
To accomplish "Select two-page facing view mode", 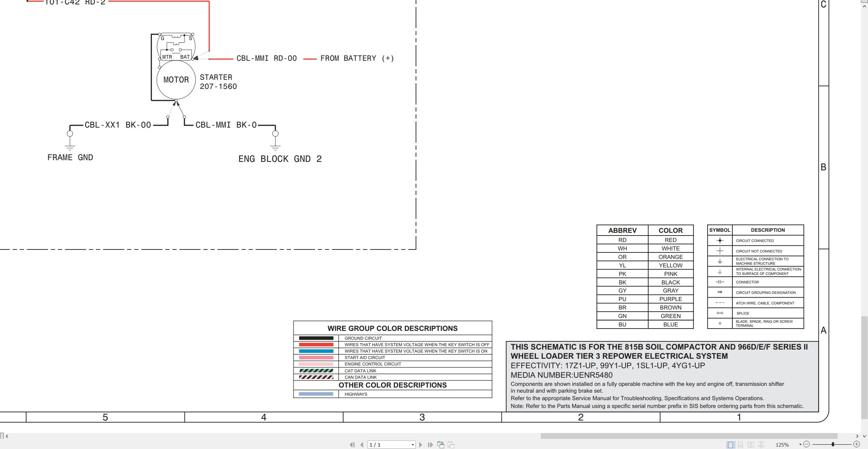I will [x=751, y=445].
